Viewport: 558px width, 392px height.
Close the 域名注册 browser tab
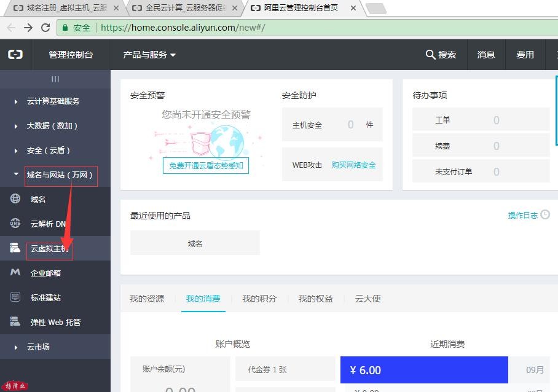pos(116,8)
